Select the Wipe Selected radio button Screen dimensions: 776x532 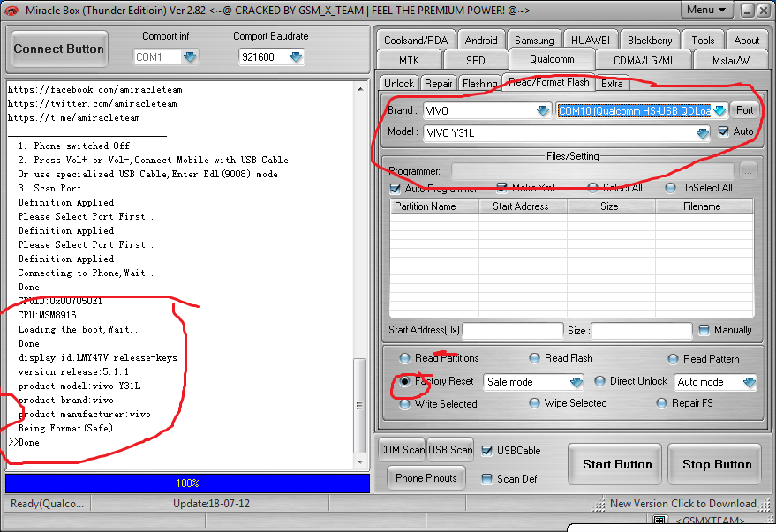pos(534,403)
